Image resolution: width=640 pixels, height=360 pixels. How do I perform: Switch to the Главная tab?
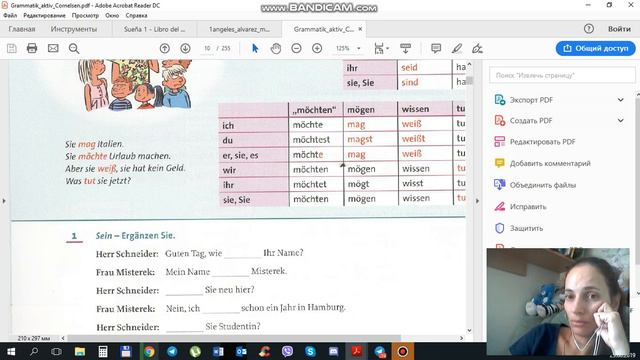coord(22,29)
